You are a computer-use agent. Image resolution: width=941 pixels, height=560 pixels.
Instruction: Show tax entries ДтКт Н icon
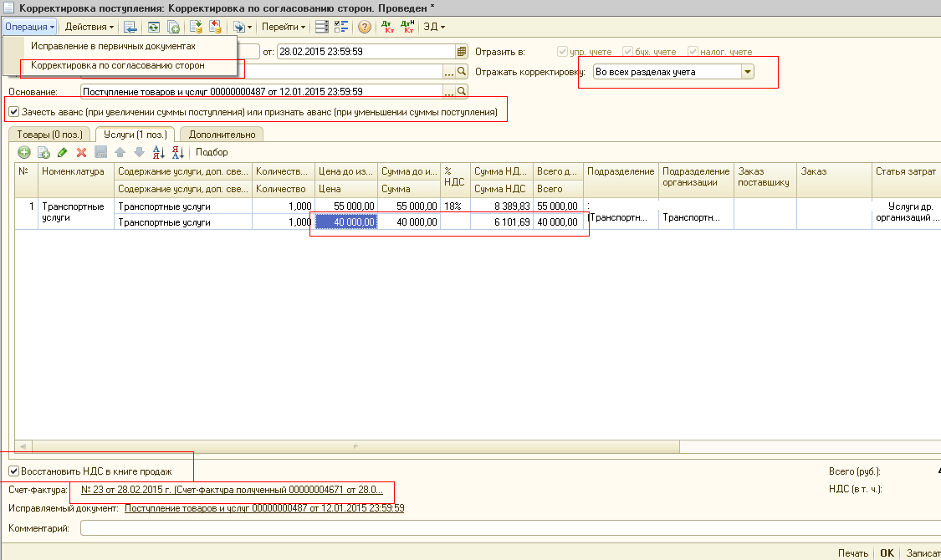click(x=407, y=27)
